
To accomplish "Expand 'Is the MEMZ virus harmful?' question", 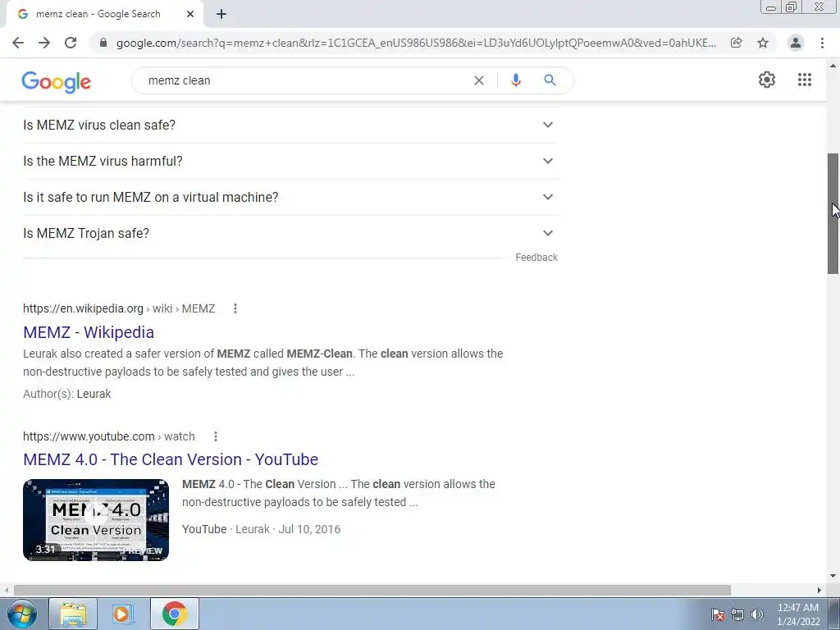I will (290, 162).
